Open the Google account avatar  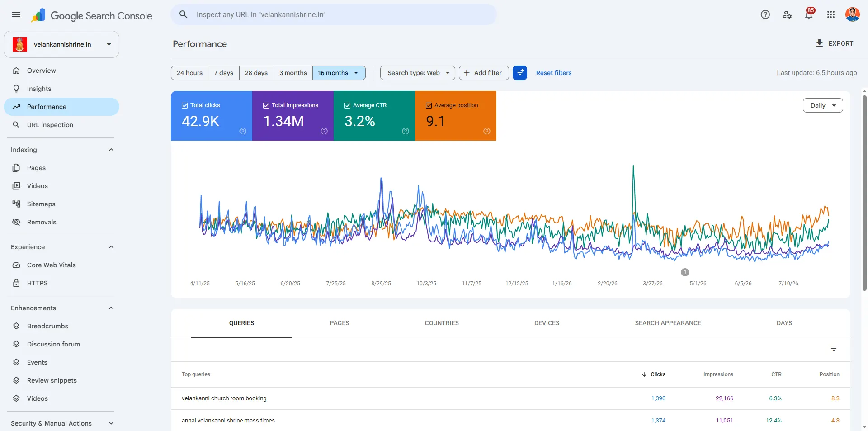click(853, 14)
